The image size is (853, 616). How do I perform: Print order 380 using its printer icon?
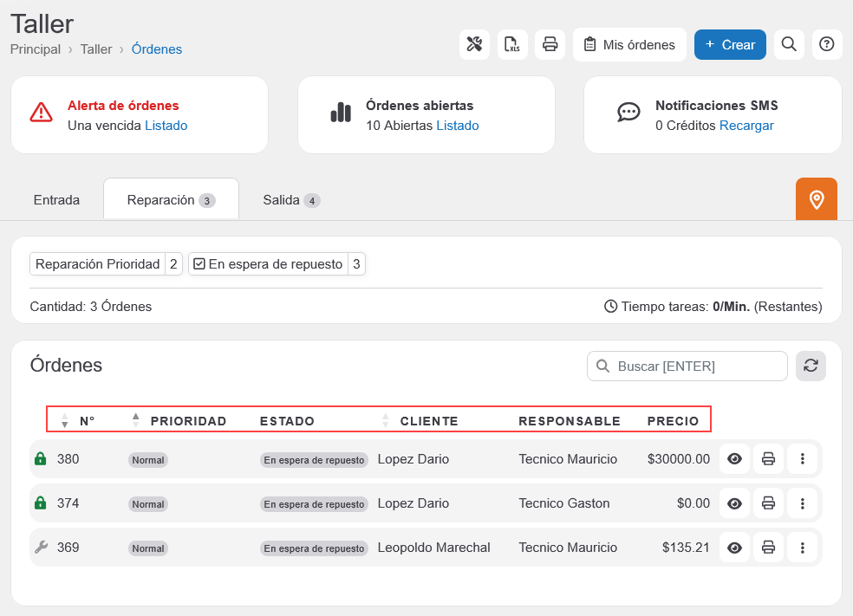tap(767, 459)
